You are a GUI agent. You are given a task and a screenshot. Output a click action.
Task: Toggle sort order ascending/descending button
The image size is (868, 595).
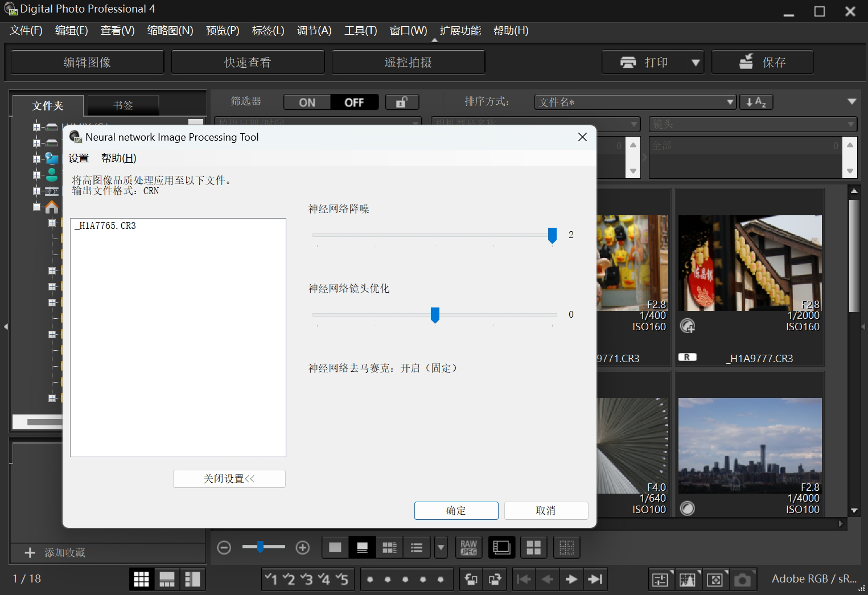(756, 102)
